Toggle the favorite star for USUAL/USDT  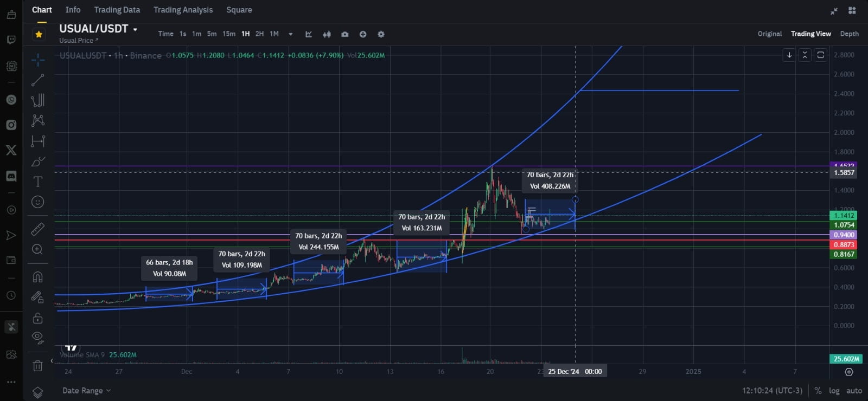pos(39,34)
